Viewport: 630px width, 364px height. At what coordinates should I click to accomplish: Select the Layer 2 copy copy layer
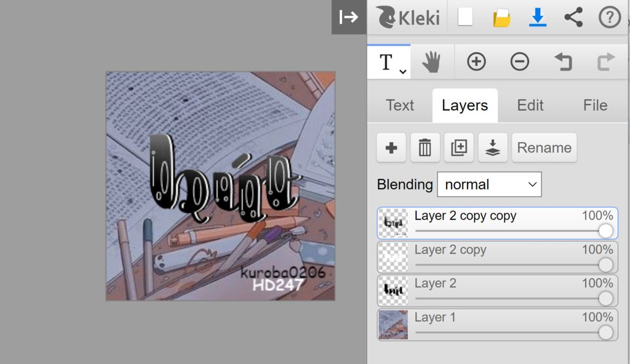(x=497, y=223)
